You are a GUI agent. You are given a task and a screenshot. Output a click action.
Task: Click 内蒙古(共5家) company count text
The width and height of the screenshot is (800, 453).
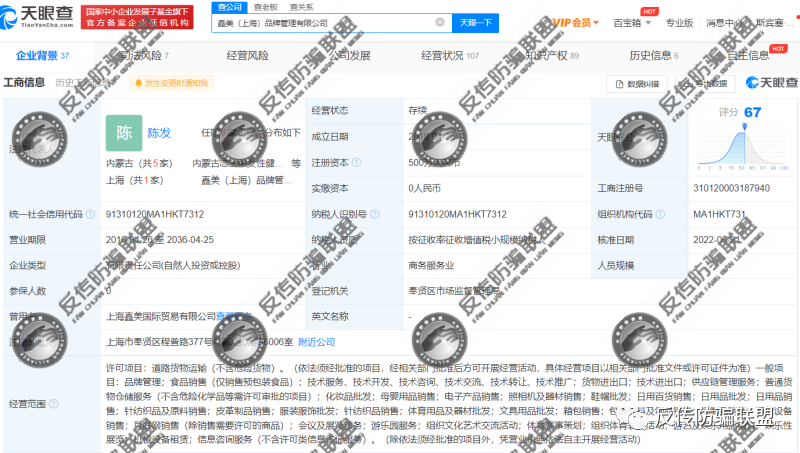tap(139, 163)
